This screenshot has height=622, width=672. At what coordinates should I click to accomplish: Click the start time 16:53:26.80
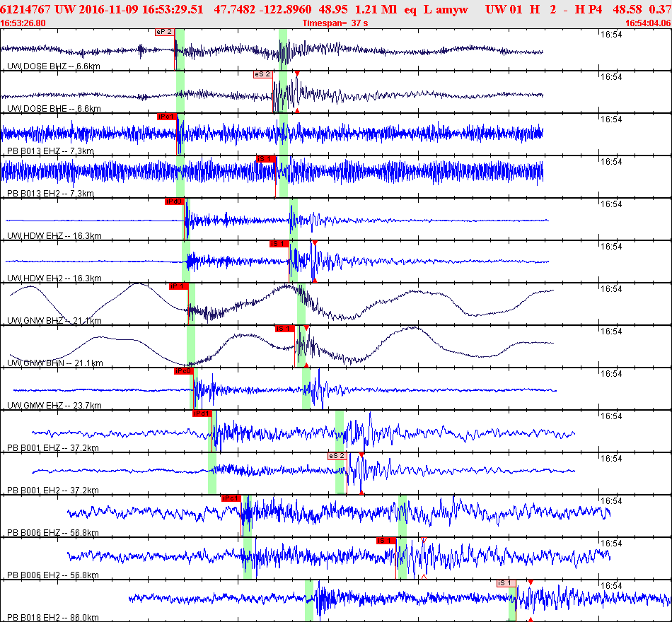[23, 23]
